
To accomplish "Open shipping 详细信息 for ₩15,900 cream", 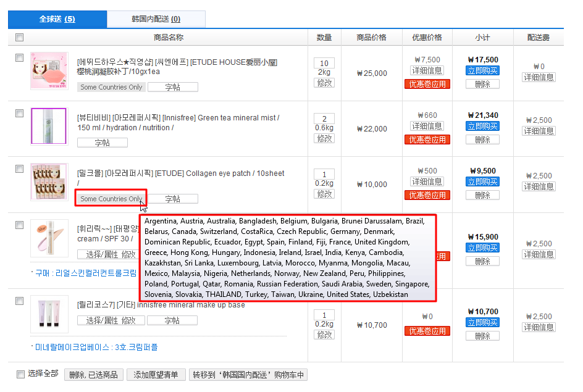I will click(539, 254).
